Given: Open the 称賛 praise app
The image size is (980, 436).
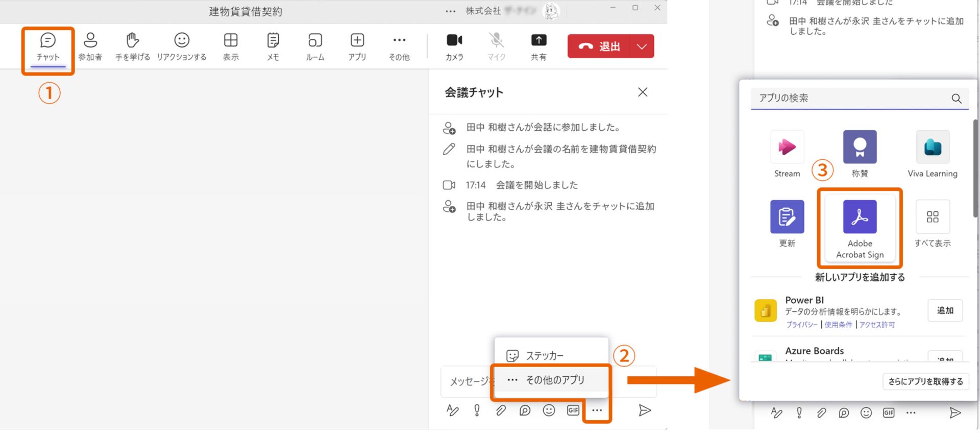Looking at the screenshot, I should point(860,154).
